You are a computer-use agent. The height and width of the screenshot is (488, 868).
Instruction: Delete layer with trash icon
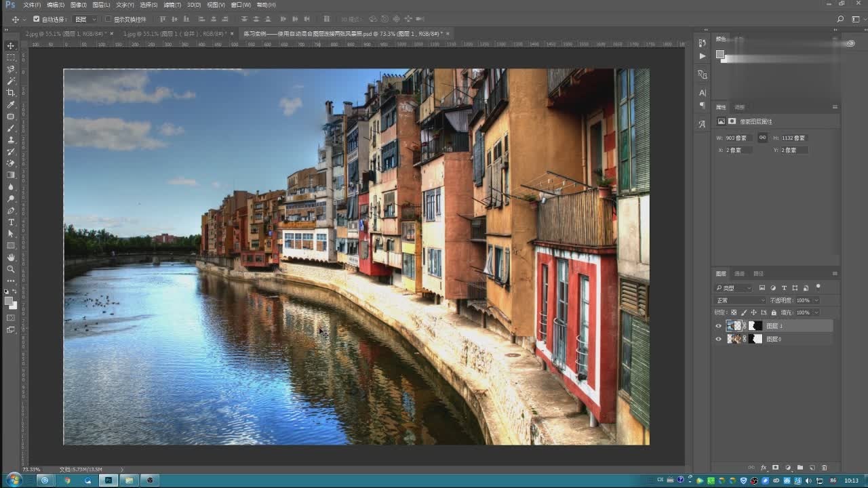(x=824, y=468)
